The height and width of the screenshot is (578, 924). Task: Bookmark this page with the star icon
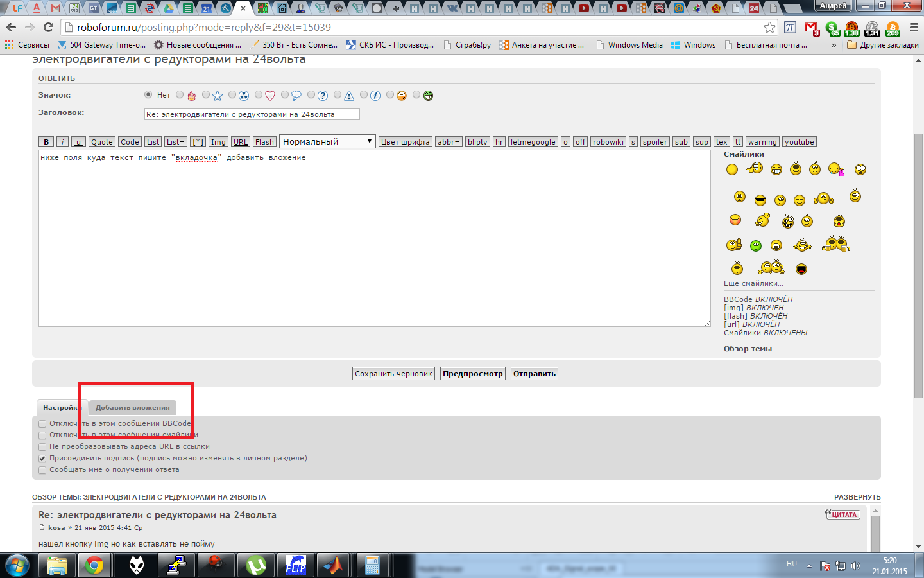(769, 27)
